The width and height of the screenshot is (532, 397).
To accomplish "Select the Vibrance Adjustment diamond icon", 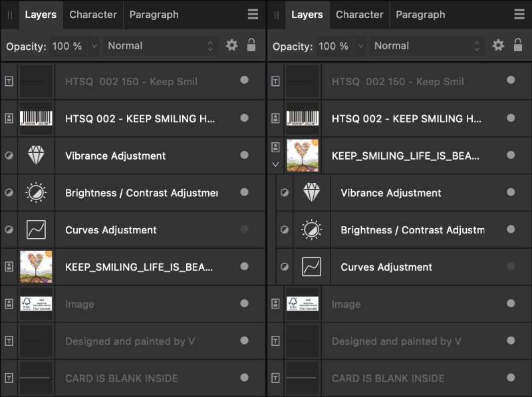I will (x=37, y=156).
